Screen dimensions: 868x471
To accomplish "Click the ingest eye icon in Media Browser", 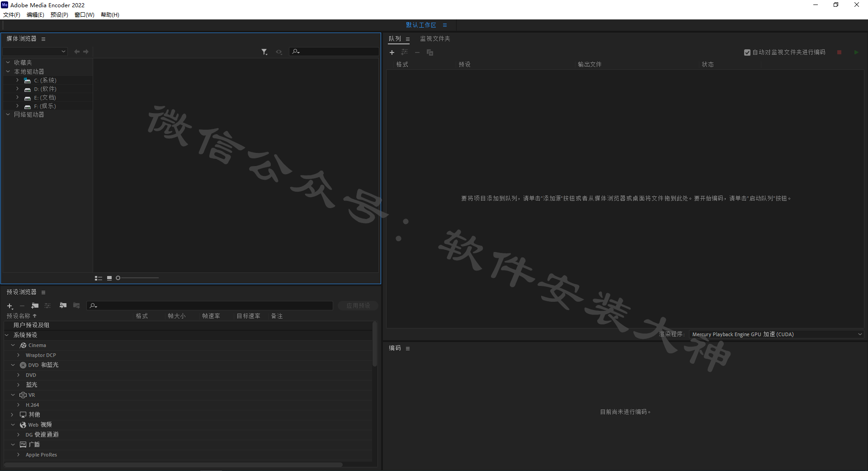I will point(279,52).
